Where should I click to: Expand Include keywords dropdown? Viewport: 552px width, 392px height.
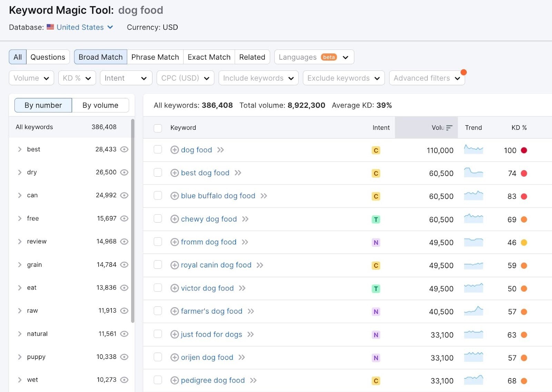coord(258,78)
